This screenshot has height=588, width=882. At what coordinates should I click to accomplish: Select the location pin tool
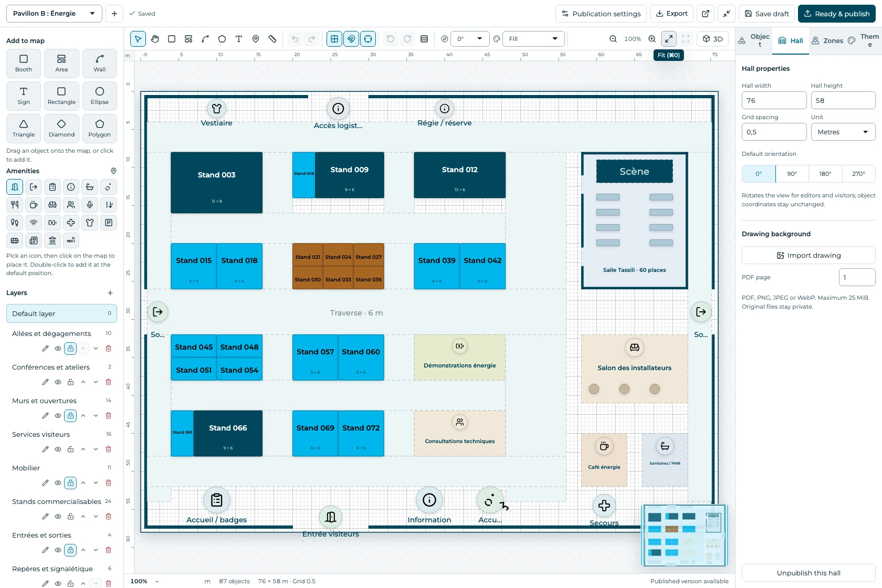point(256,39)
